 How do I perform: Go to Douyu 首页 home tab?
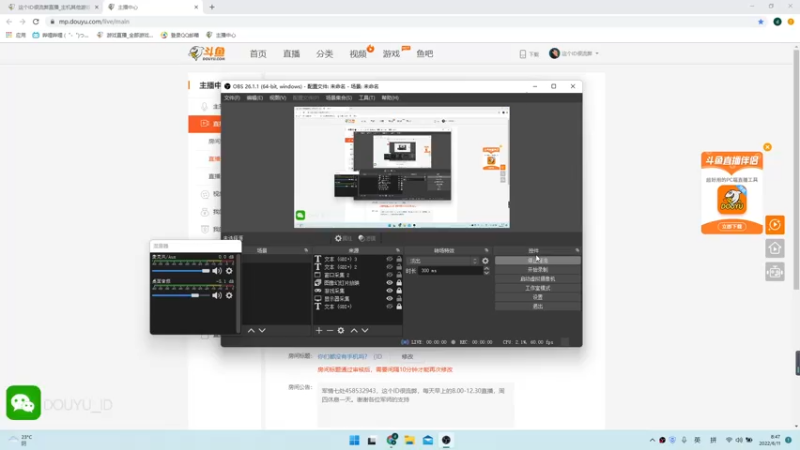(x=258, y=54)
